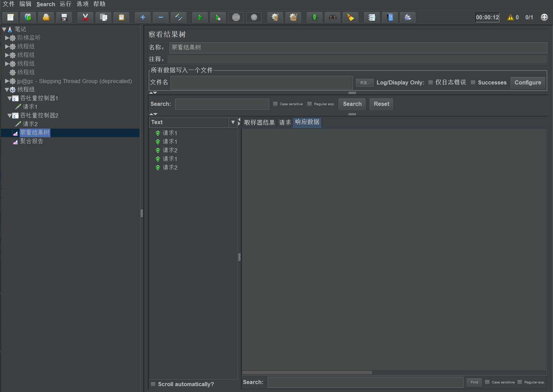Viewport: 553px width, 392px height.
Task: Click the binoculars Search icon
Action: [x=332, y=17]
